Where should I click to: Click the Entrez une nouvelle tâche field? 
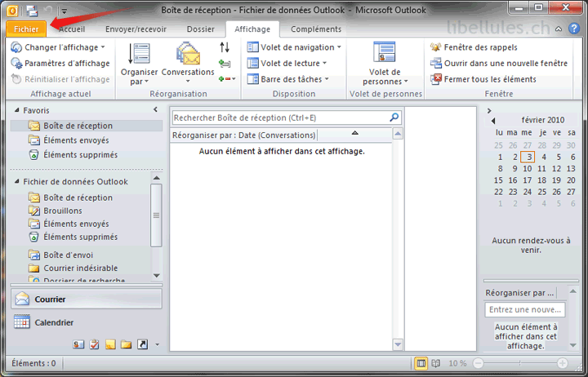(524, 309)
